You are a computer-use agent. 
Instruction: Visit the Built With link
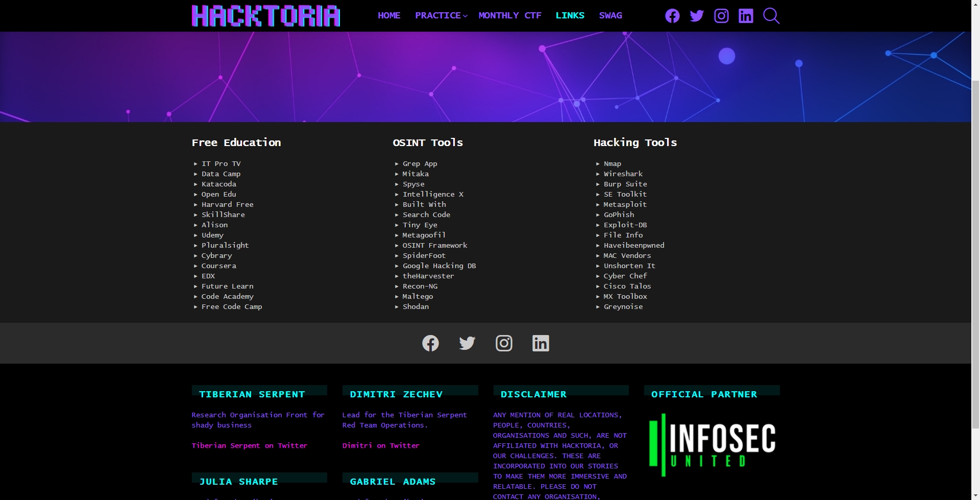(424, 204)
